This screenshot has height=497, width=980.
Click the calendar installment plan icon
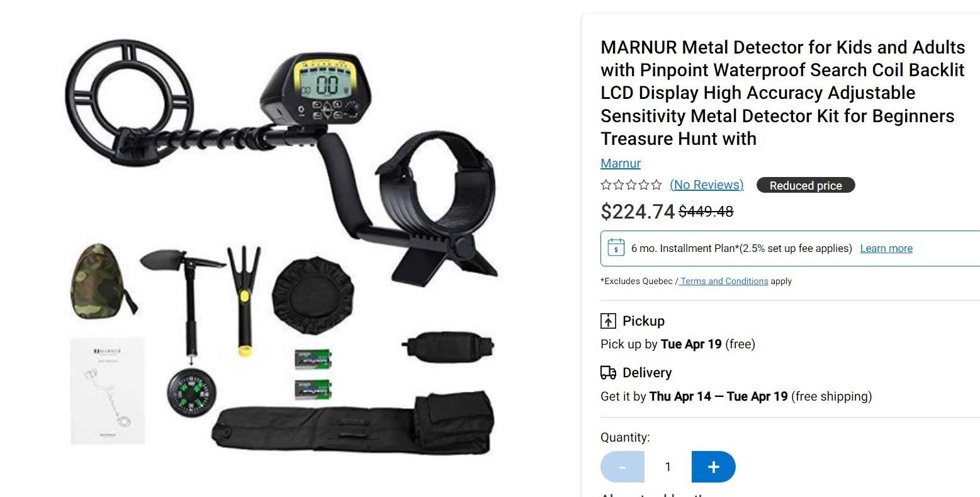pyautogui.click(x=616, y=248)
